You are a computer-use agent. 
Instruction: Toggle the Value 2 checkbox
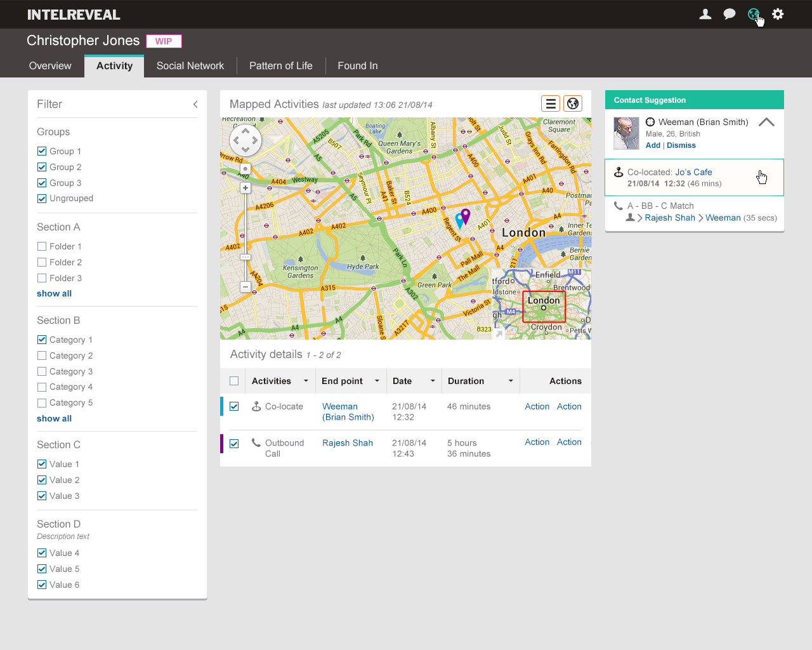(x=42, y=480)
